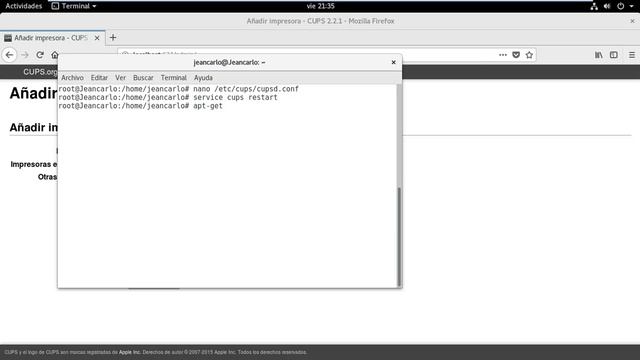Click the terminal vertical scrollbar
Screen dimensions: 640x360
coord(399,237)
